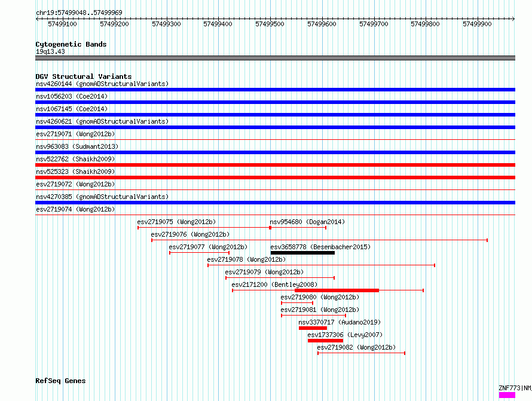Select the esv2719072 (Wong2012b) label

(x=75, y=184)
